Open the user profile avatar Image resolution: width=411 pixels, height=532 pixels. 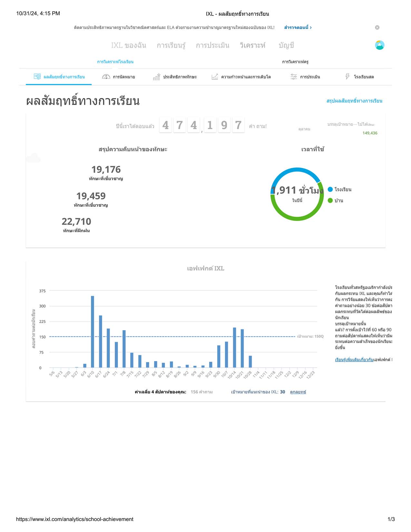click(x=380, y=45)
